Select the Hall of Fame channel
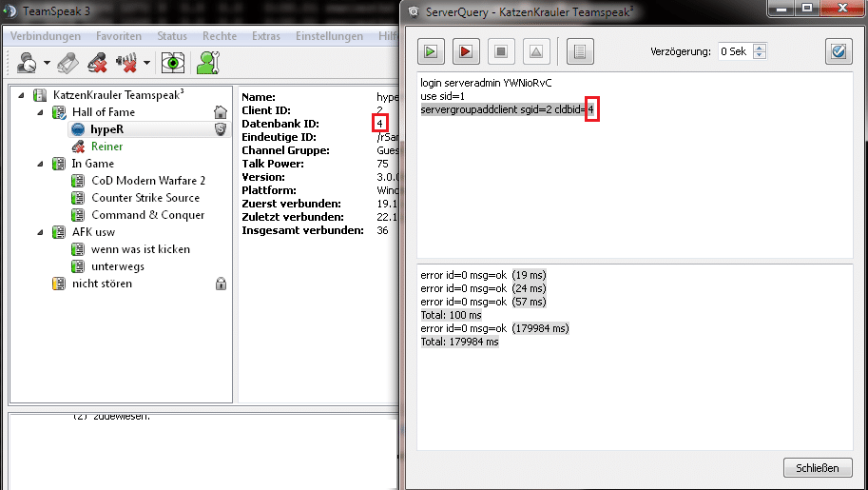The width and height of the screenshot is (868, 490). (x=104, y=112)
